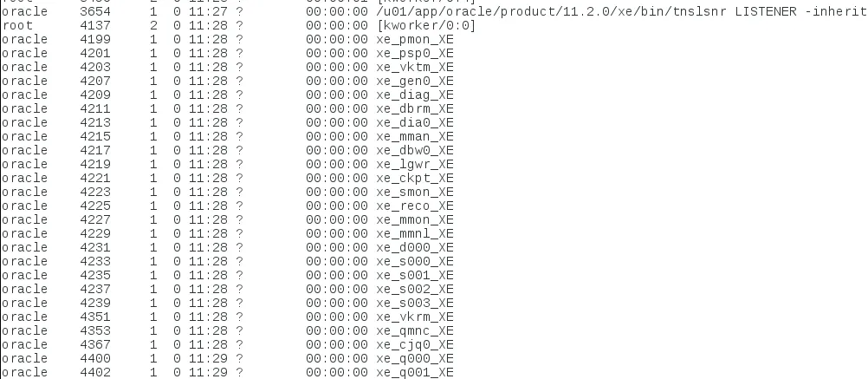This screenshot has width=868, height=379.
Task: Select the xe_s003_XE shared server process
Action: tap(415, 303)
